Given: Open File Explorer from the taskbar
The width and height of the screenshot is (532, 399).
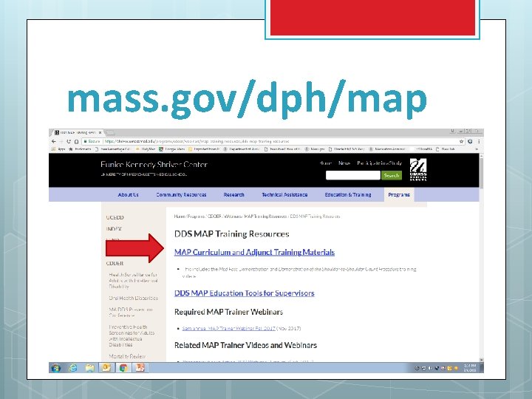Looking at the screenshot, I should point(89,368).
